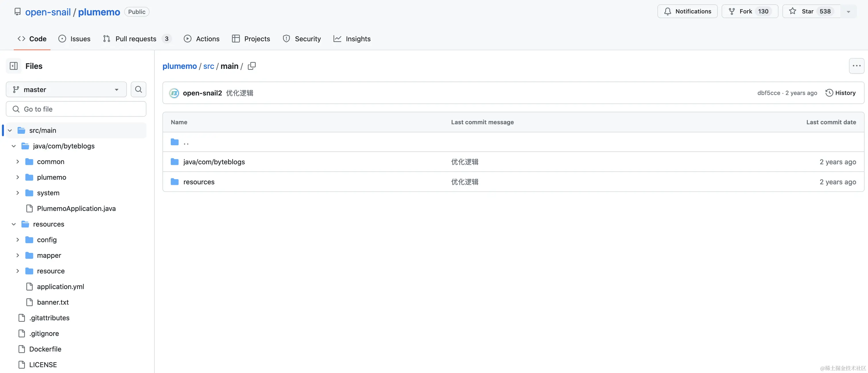Click the plumemo breadcrumb link
The height and width of the screenshot is (373, 868).
coord(180,66)
